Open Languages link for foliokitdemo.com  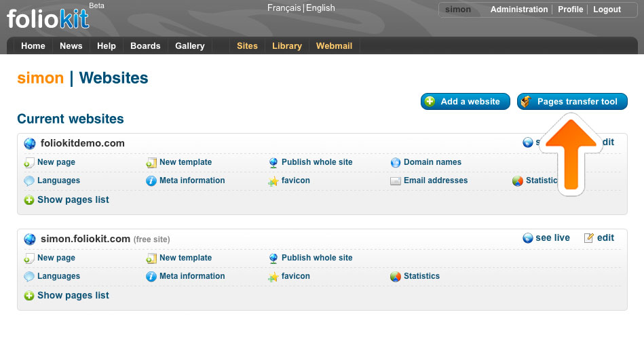tap(59, 180)
